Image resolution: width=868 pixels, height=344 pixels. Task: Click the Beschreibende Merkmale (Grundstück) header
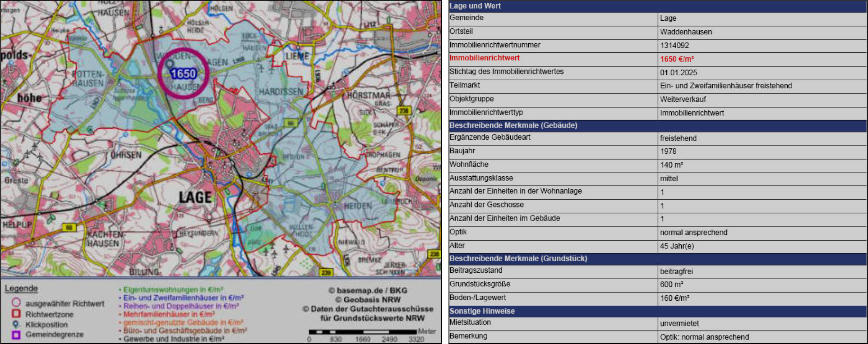518,258
